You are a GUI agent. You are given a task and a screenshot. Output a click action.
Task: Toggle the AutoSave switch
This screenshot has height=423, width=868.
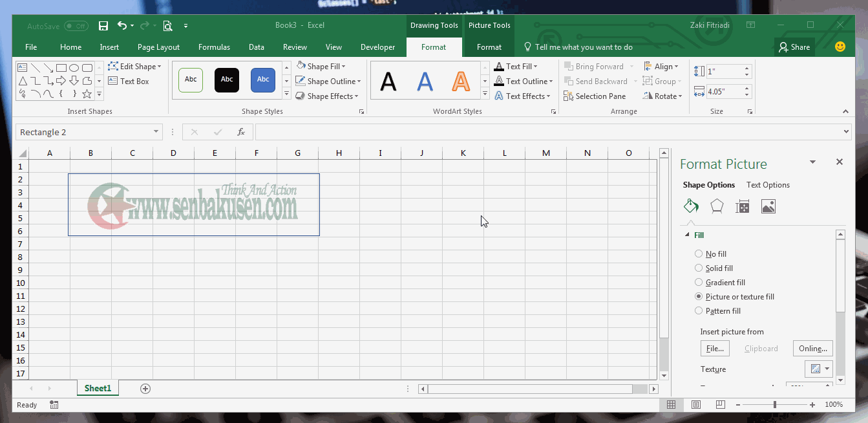coord(76,27)
